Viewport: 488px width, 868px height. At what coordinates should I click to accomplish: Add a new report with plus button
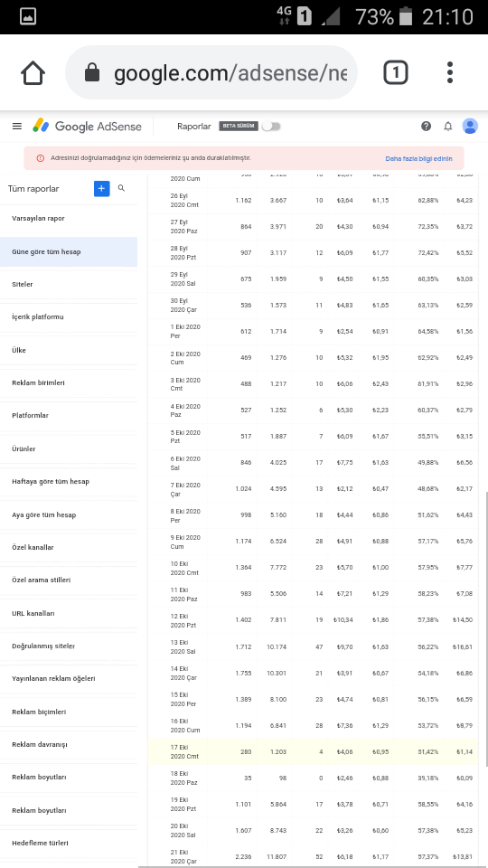click(x=102, y=188)
